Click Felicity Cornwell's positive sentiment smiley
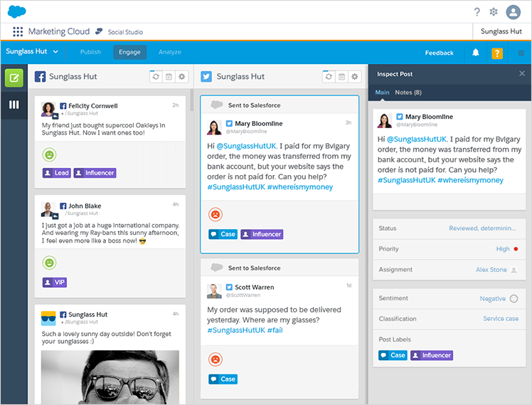Viewport: 532px width, 405px height. [49, 154]
